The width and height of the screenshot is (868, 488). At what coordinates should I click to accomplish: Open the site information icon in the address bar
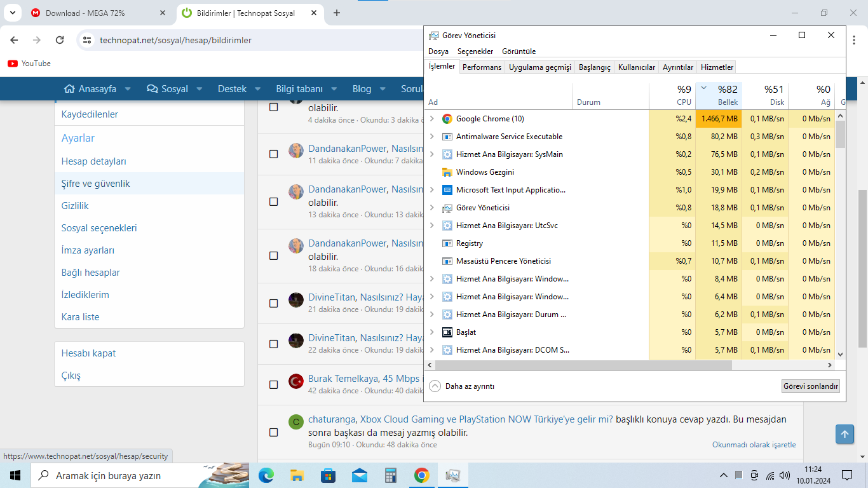point(88,40)
